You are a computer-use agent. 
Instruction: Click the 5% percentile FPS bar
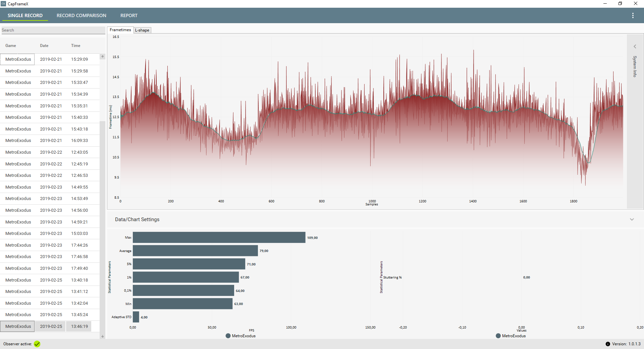pyautogui.click(x=189, y=264)
